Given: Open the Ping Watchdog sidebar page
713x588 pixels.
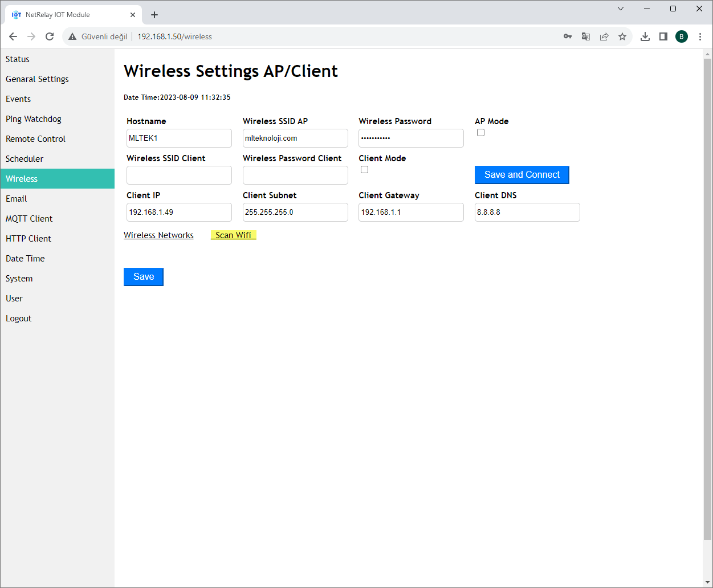Looking at the screenshot, I should click(34, 119).
